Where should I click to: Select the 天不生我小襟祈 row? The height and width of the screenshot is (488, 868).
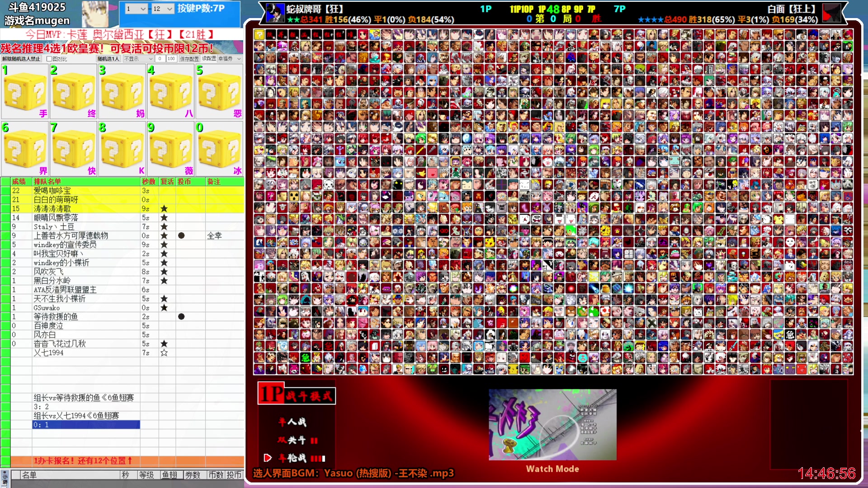pos(123,299)
